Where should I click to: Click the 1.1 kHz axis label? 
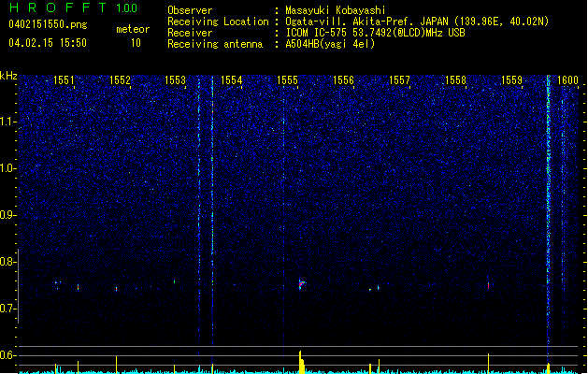pos(8,122)
